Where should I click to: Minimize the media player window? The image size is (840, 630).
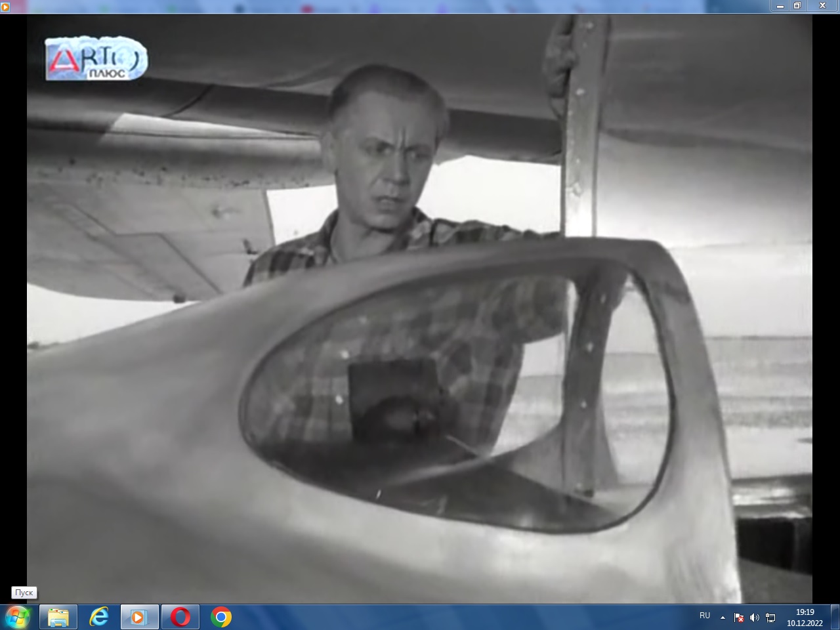[780, 5]
